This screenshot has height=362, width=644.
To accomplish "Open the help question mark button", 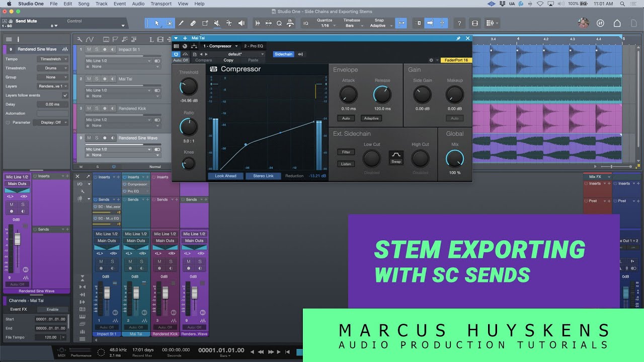I will (x=459, y=23).
